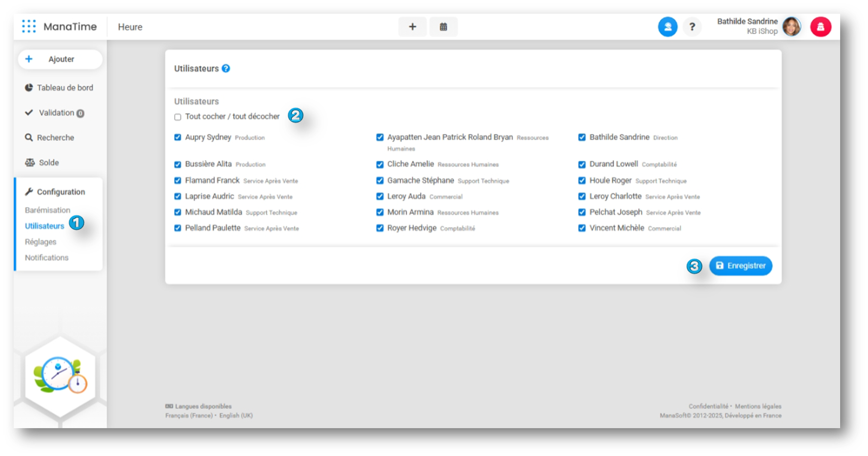Open Tableau de bord in sidebar
This screenshot has height=456, width=868.
coord(65,88)
